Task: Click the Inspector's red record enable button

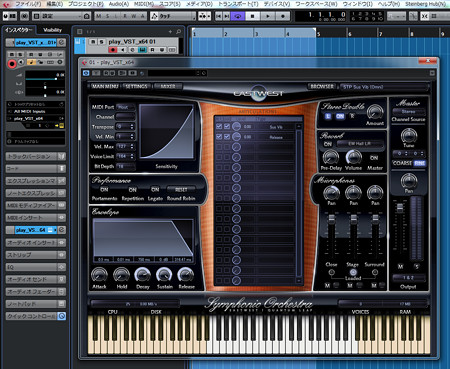Action: pos(12,63)
